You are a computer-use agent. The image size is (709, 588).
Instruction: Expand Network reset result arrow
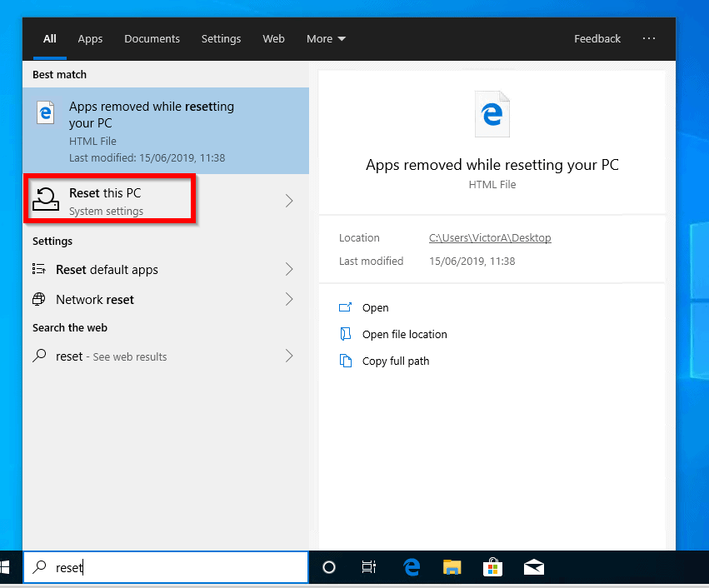click(289, 300)
